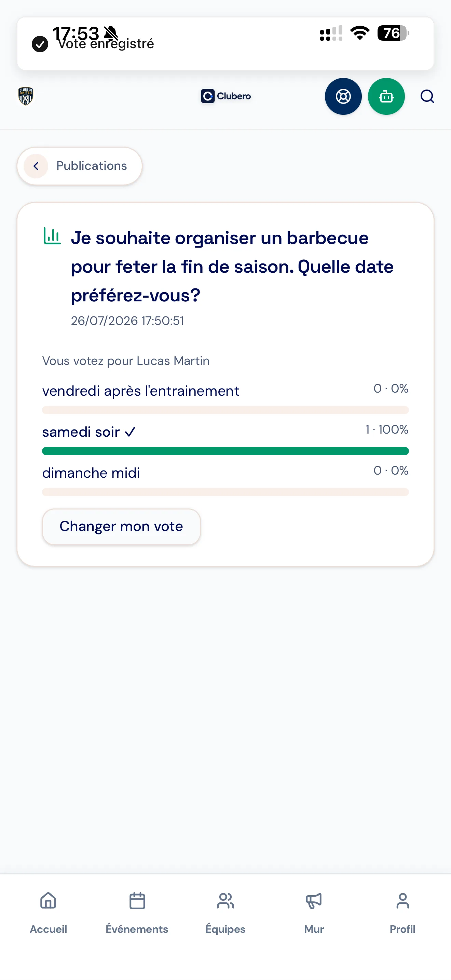Tap the battery indicator in status bar
451x980 pixels.
pyautogui.click(x=393, y=33)
